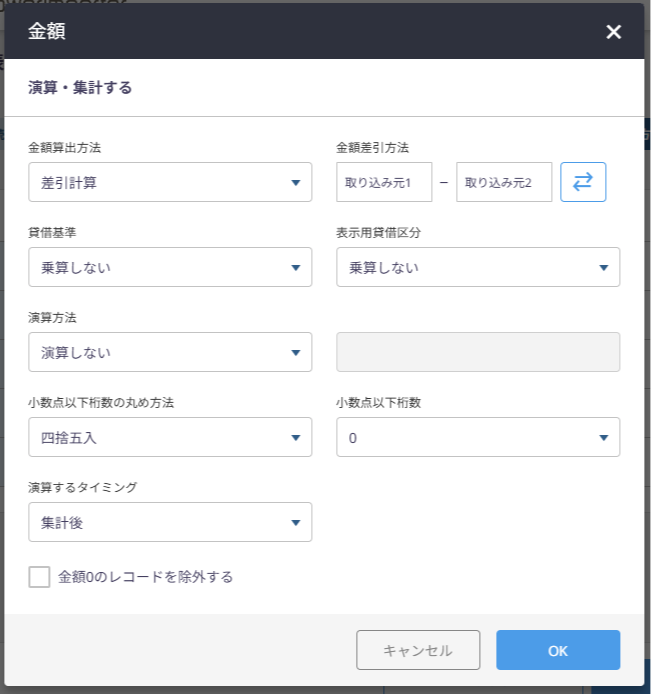Open the 演算方法 dropdown showing 演算しない
The image size is (652, 694).
pos(170,352)
